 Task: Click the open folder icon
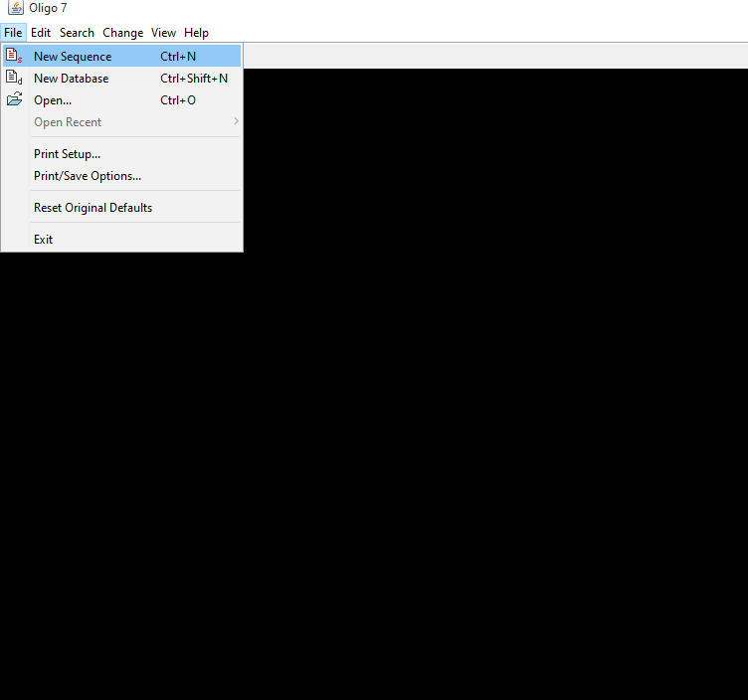[14, 100]
